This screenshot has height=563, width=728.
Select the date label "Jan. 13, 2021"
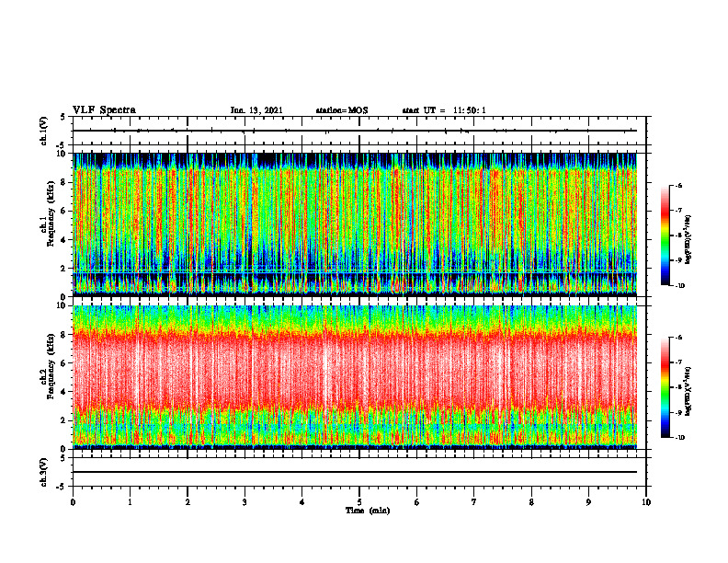pos(256,110)
